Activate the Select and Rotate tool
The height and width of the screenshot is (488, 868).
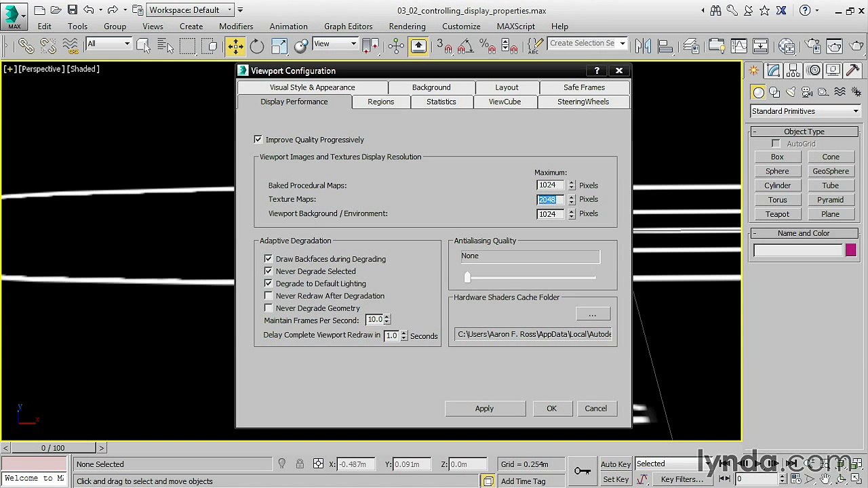click(x=257, y=45)
